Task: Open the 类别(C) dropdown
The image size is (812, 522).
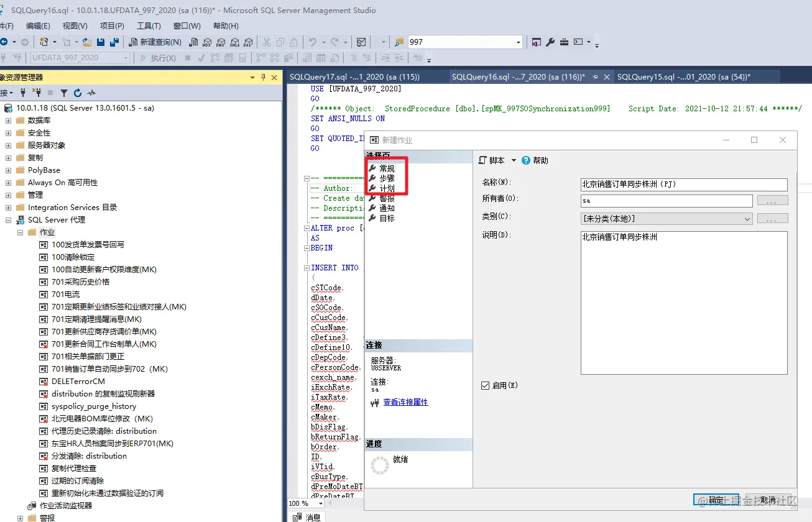Action: point(747,219)
